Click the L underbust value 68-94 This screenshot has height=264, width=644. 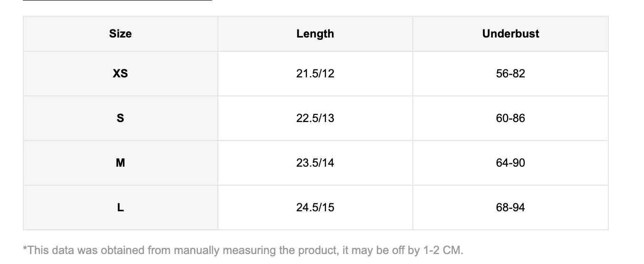click(510, 207)
